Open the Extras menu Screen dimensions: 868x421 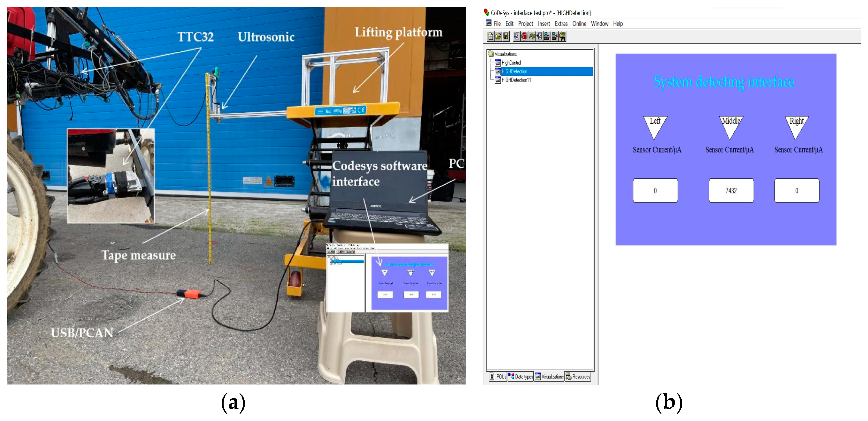pos(561,24)
